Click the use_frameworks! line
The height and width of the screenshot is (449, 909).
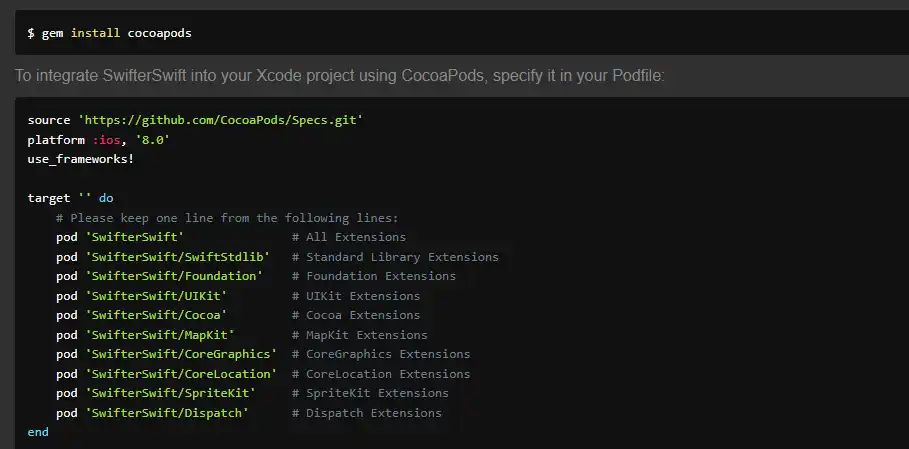[x=81, y=159]
